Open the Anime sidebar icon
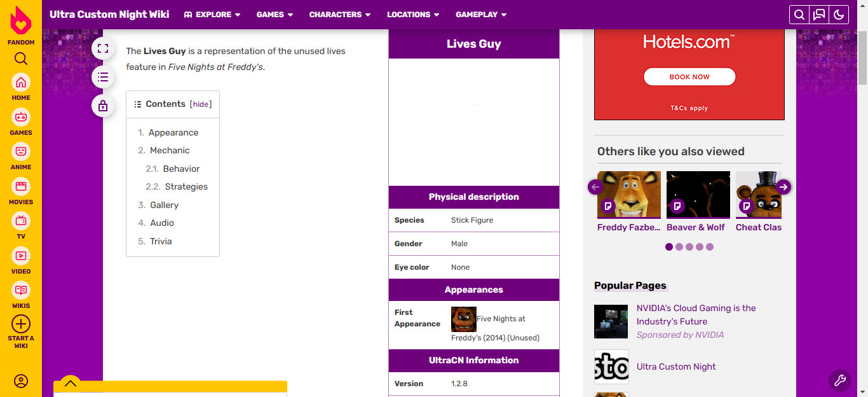868x397 pixels. pos(21,152)
